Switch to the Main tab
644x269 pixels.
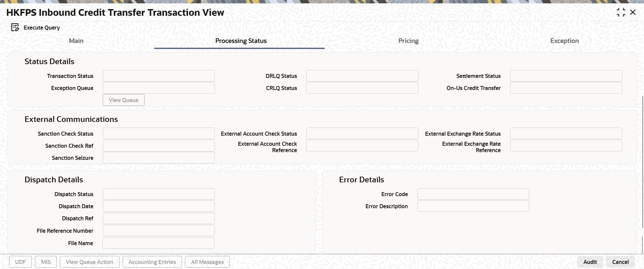pyautogui.click(x=76, y=41)
